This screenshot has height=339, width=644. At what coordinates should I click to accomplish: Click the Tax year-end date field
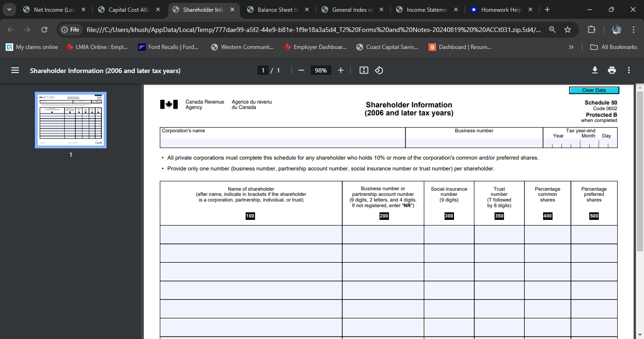(x=580, y=144)
